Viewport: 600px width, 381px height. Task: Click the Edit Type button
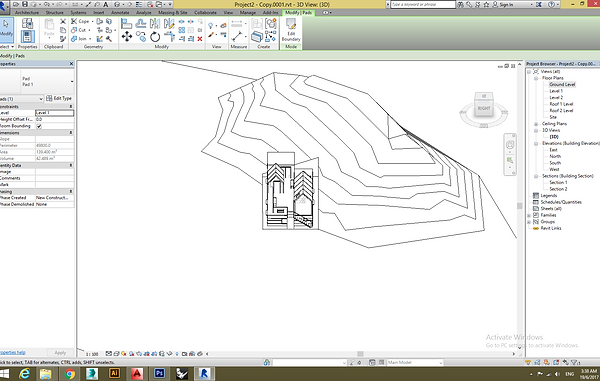59,98
